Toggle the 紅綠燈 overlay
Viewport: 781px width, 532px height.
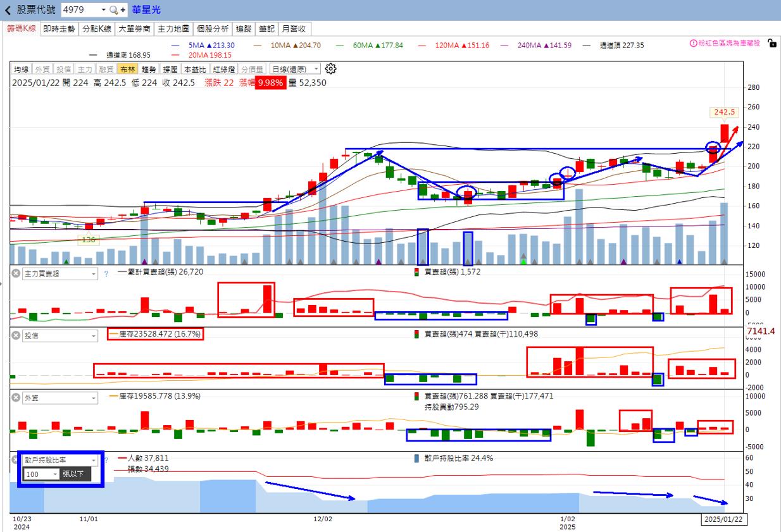pos(224,70)
